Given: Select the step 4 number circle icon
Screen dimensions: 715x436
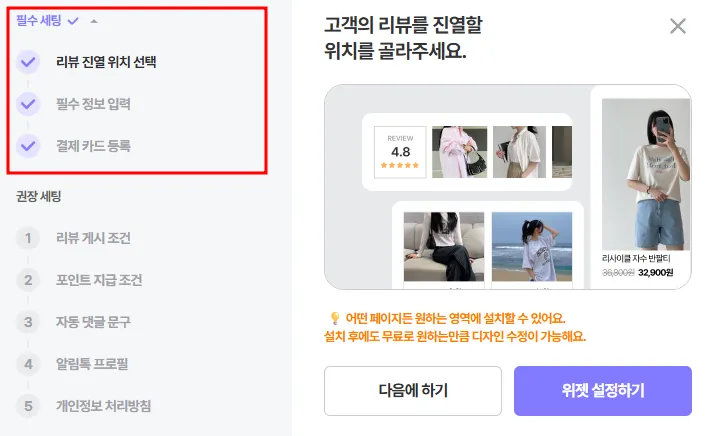Looking at the screenshot, I should coord(28,364).
